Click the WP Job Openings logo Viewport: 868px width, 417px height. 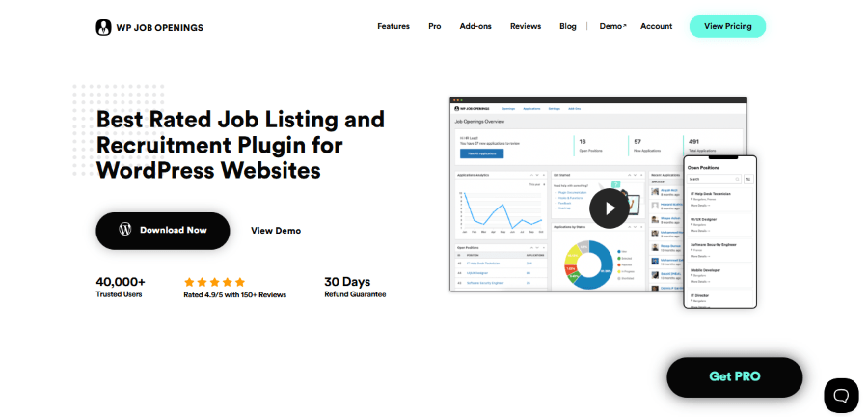tap(149, 27)
